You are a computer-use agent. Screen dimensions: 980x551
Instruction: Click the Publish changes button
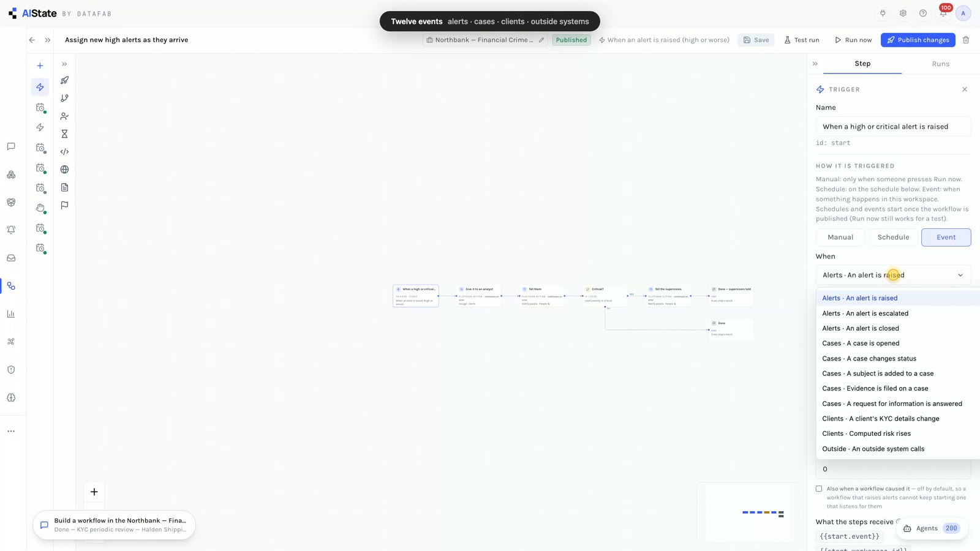(x=918, y=40)
